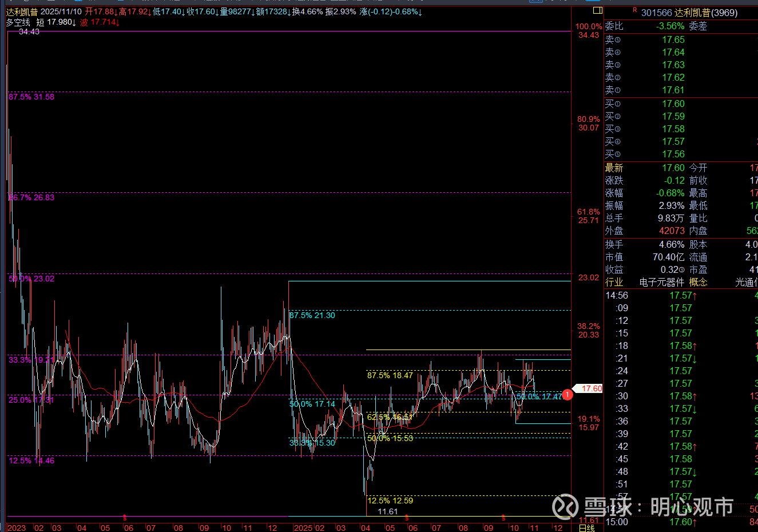This screenshot has width=758, height=532.
Task: Click the red R marker beside stock code
Action: pos(635,10)
